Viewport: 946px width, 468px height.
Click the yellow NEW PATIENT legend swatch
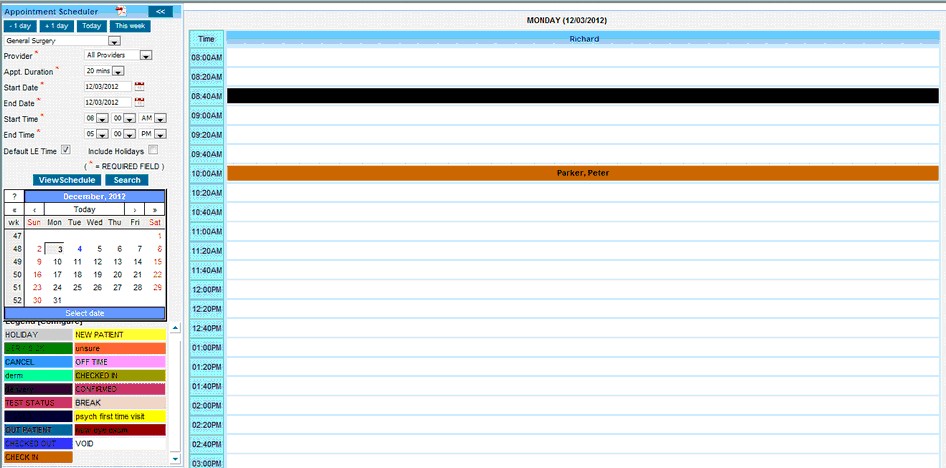click(x=119, y=334)
